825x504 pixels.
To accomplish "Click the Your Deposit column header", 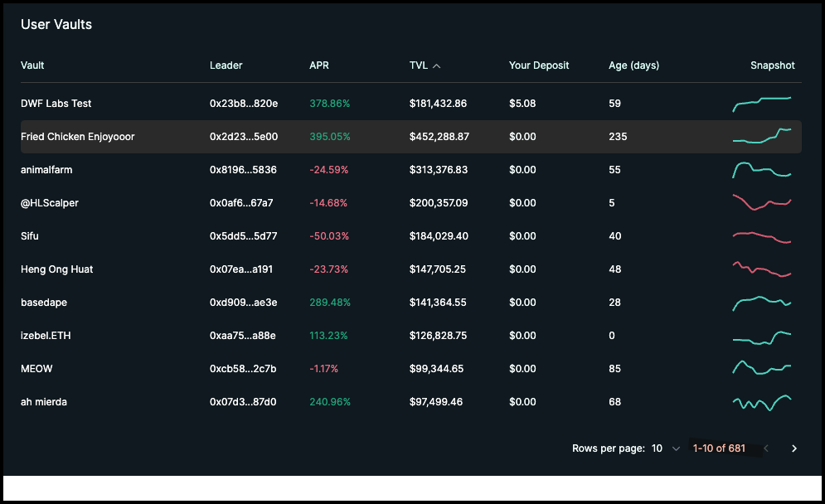I will coord(539,65).
